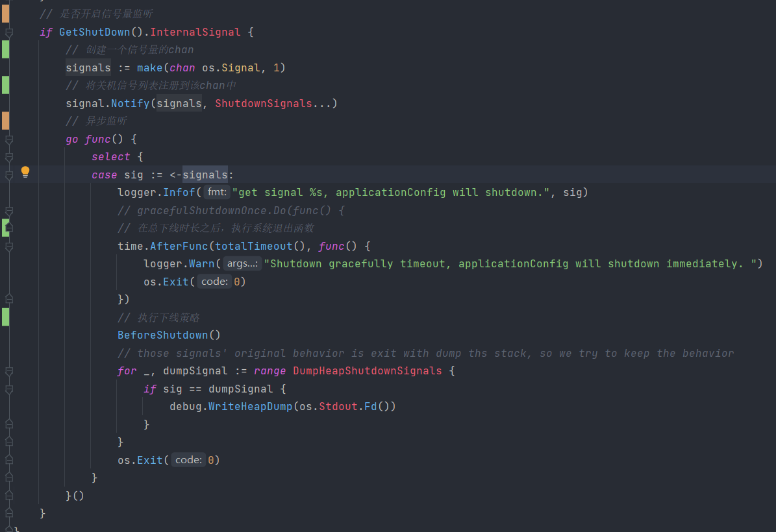The height and width of the screenshot is (532, 776).
Task: Collapse the for dumpSignal range loop
Action: [8, 371]
